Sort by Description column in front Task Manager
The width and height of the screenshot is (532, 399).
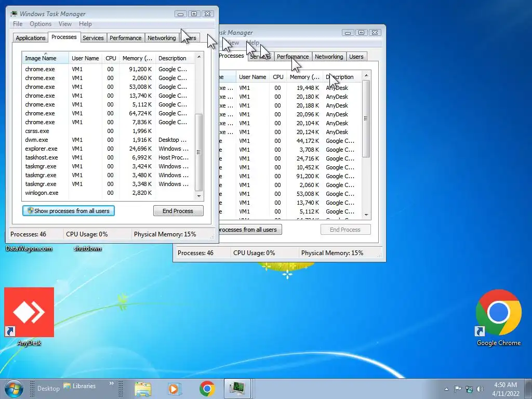(175, 58)
